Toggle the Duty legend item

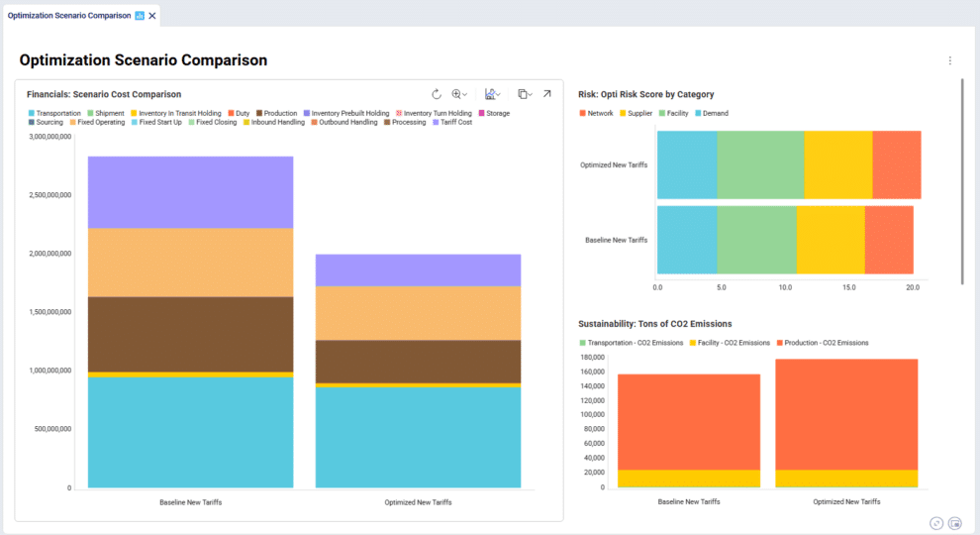pos(239,113)
